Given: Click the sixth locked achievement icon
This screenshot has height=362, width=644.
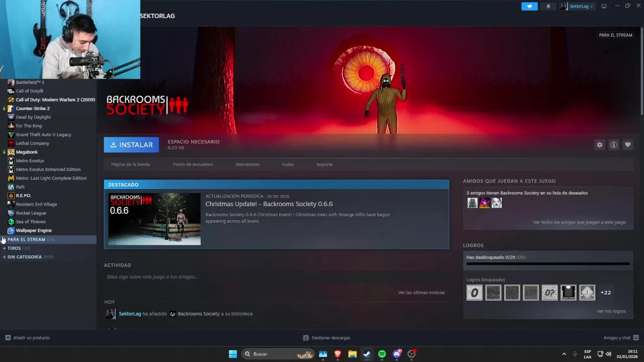Looking at the screenshot, I should (x=569, y=293).
